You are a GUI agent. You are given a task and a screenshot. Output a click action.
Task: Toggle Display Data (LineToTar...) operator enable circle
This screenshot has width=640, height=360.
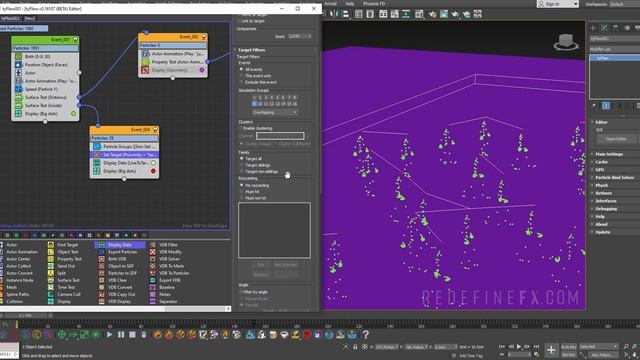153,162
